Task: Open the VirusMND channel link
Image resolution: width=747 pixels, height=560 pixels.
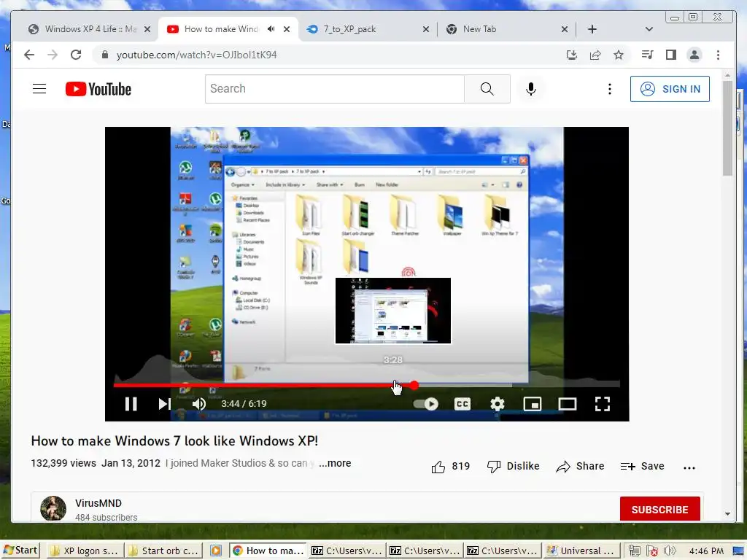Action: click(x=98, y=503)
